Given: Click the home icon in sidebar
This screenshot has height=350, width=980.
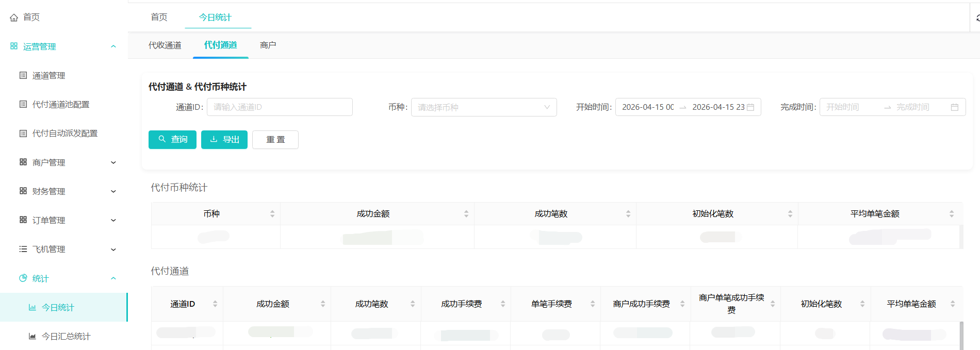Looking at the screenshot, I should click(x=14, y=18).
